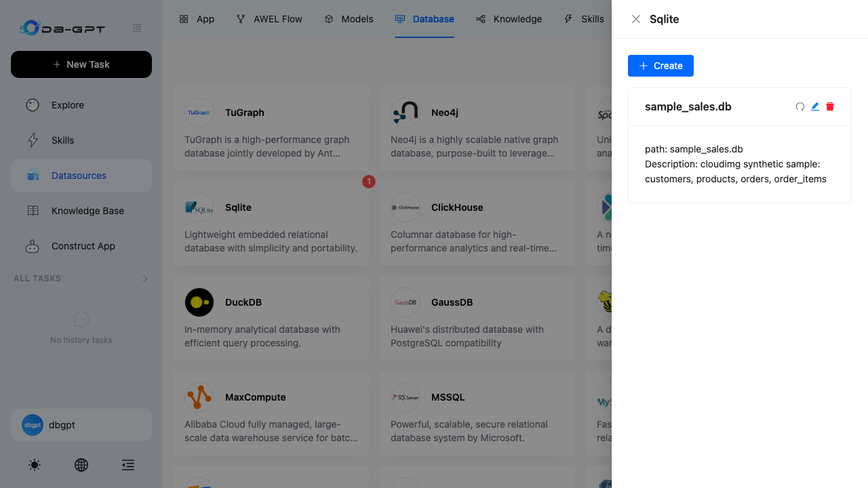The image size is (868, 488).
Task: Go to Skills in the sidebar
Action: pyautogui.click(x=81, y=140)
